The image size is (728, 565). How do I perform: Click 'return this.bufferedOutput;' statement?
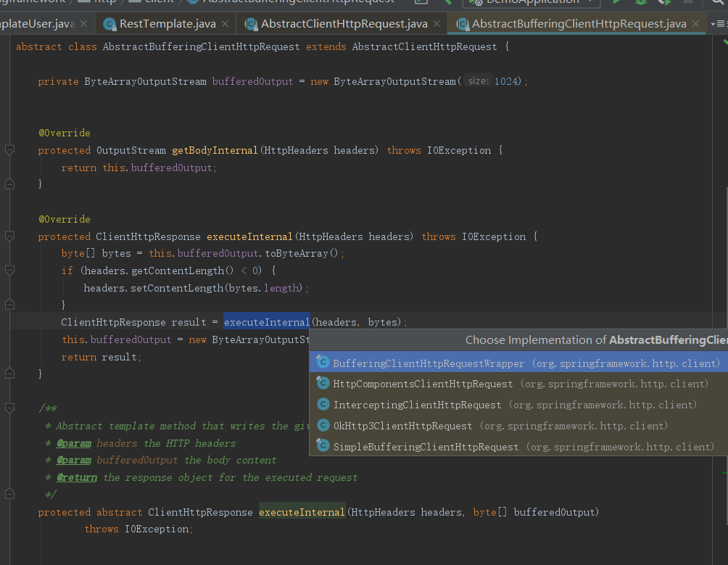tap(138, 168)
